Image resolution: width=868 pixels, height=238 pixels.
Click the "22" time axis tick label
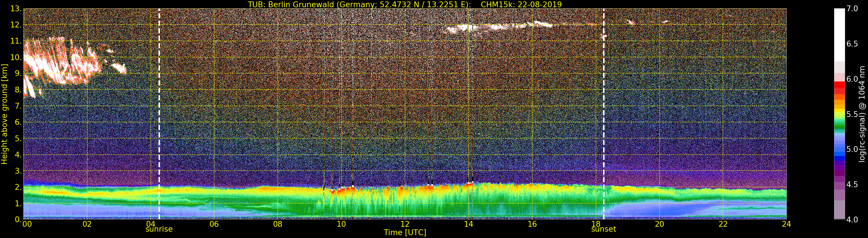tap(723, 224)
